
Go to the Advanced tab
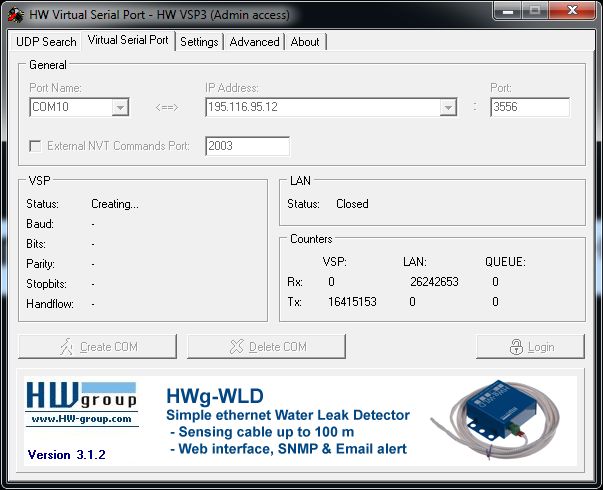point(254,42)
